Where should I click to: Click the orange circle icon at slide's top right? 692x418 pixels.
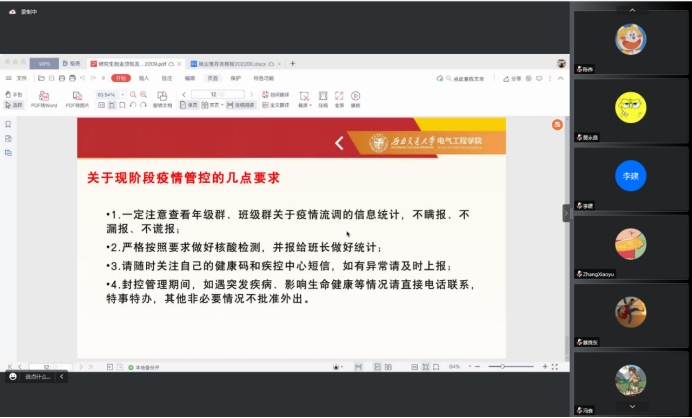tap(557, 124)
